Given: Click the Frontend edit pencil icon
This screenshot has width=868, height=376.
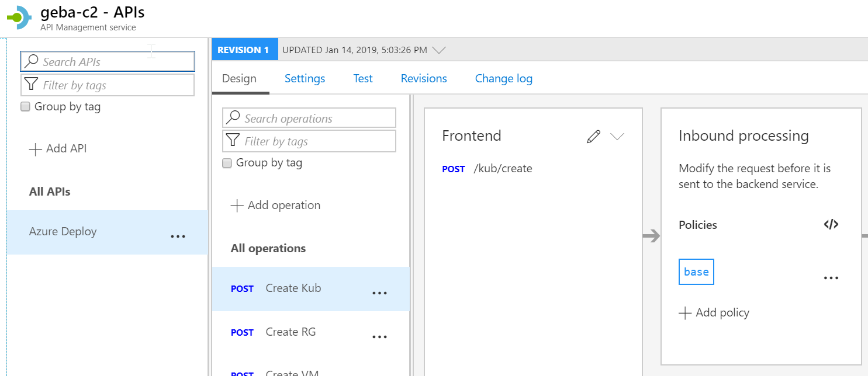Looking at the screenshot, I should click(x=593, y=137).
